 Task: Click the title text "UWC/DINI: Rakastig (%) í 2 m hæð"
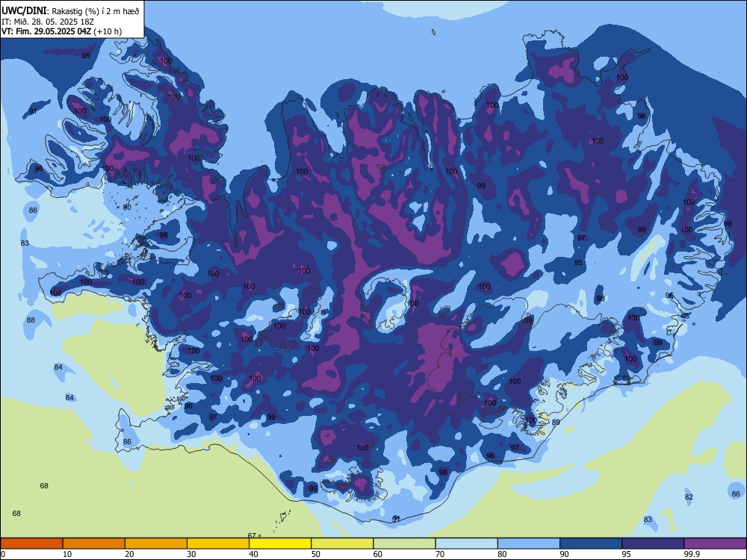pyautogui.click(x=70, y=10)
